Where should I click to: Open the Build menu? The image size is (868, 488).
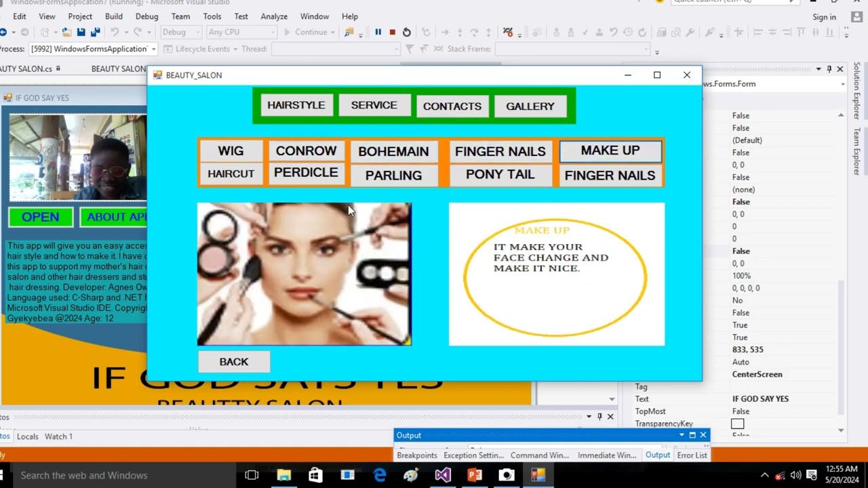coord(114,16)
